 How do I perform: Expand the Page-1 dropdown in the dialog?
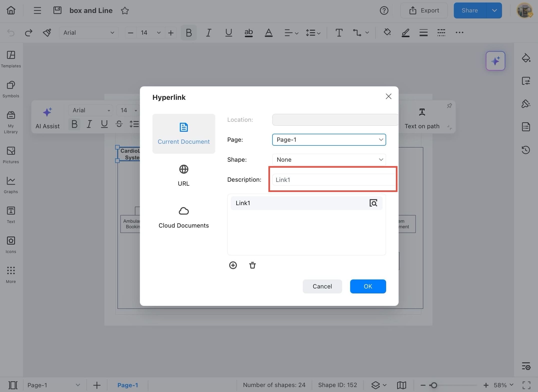pos(329,140)
